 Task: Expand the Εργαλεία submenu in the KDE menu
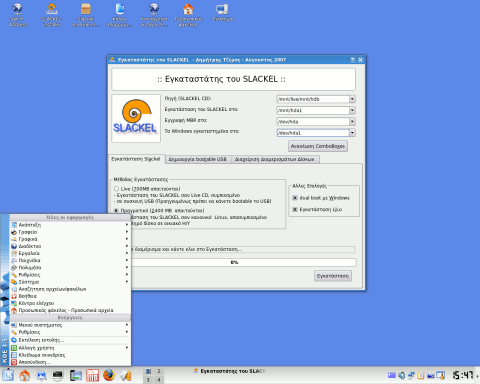click(x=70, y=253)
